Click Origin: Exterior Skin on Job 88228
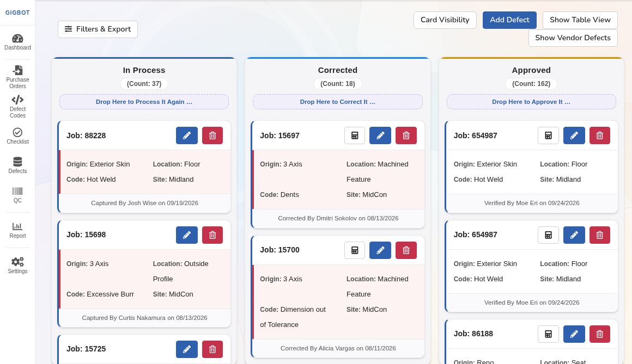The image size is (632, 364). 98,164
